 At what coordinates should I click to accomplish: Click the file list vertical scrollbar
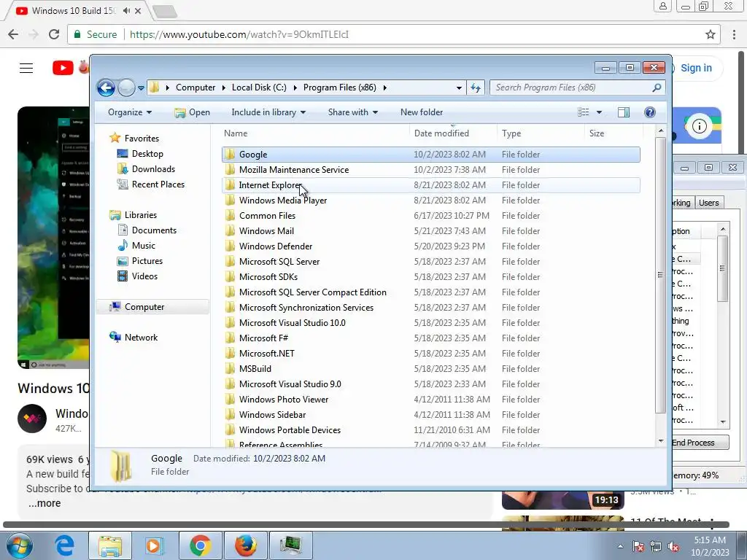[660, 275]
